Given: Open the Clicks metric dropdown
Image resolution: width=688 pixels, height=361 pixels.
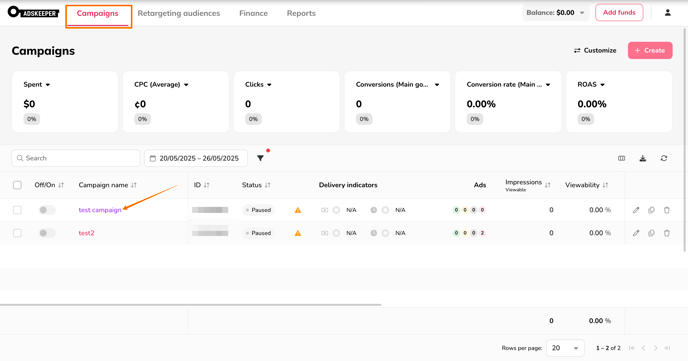Looking at the screenshot, I should tap(258, 84).
